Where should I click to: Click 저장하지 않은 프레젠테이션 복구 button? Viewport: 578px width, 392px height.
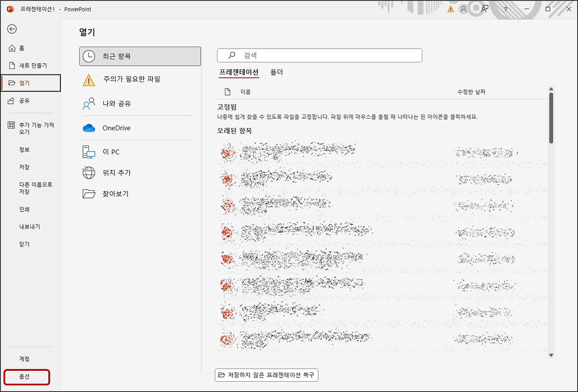click(x=266, y=375)
